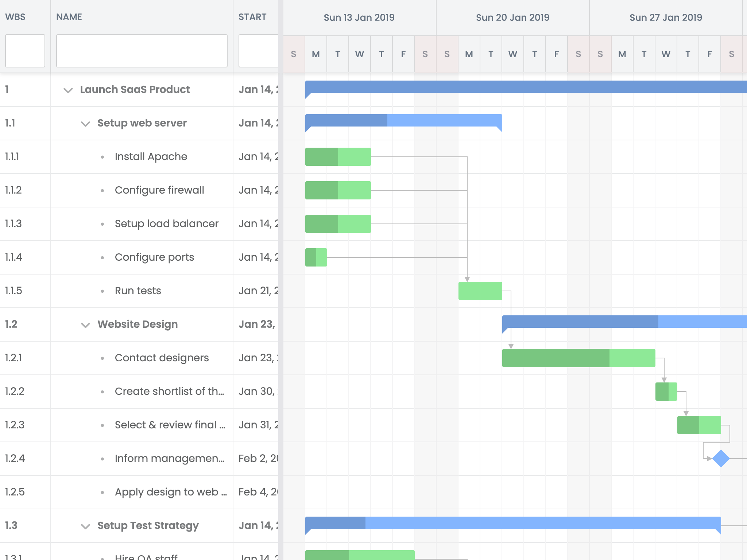This screenshot has width=747, height=560.
Task: Collapse the Launch SaaS Product group
Action: pyautogui.click(x=68, y=90)
